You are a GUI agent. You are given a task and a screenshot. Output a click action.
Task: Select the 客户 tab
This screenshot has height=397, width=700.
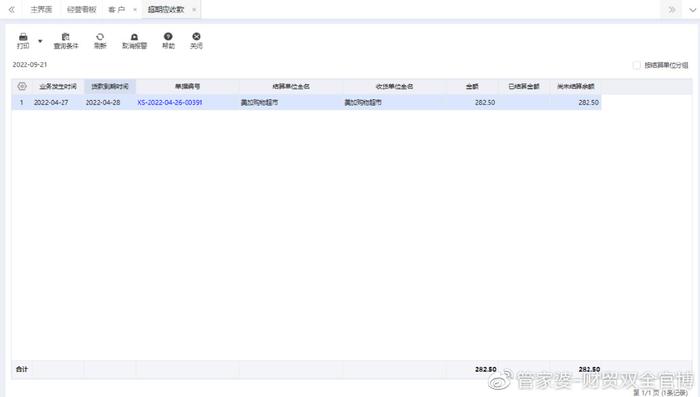117,9
